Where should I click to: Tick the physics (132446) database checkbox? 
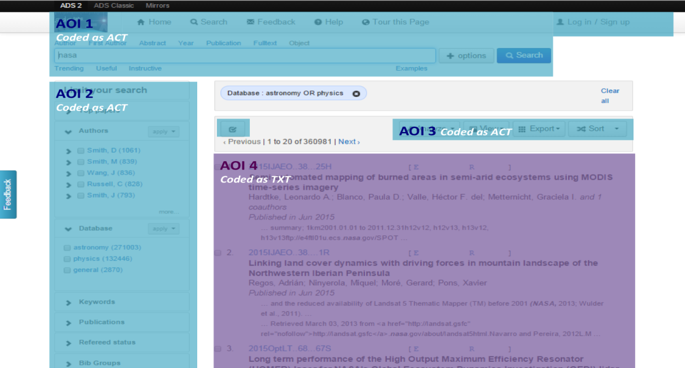[x=67, y=259]
